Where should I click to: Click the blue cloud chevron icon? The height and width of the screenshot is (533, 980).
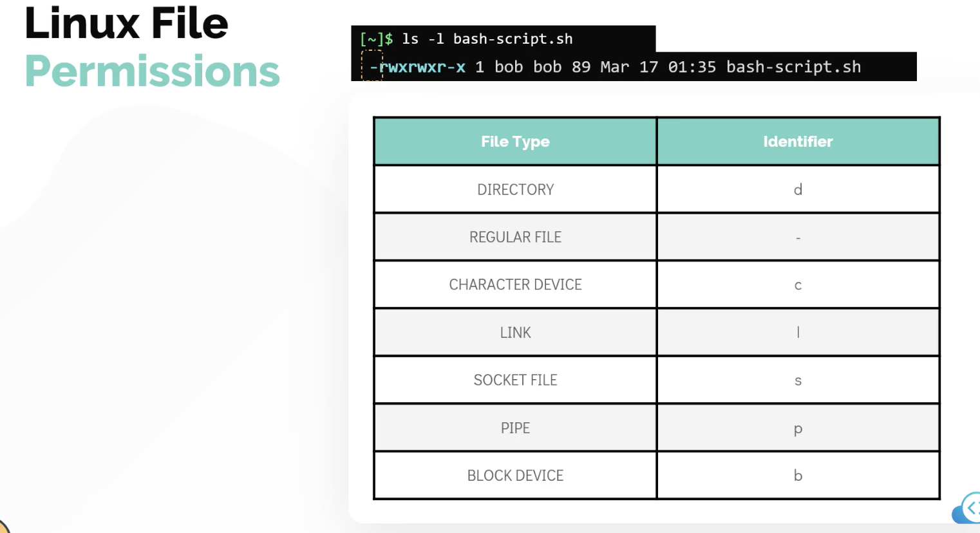(968, 508)
